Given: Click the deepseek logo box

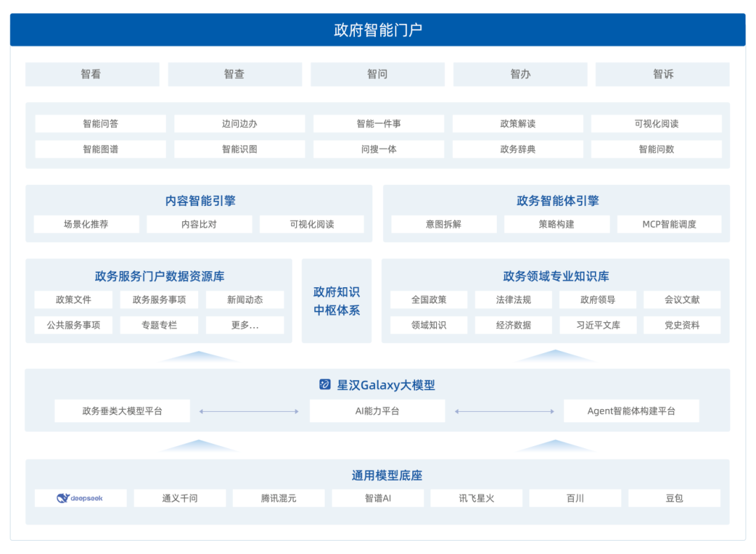Looking at the screenshot, I should pos(80,498).
